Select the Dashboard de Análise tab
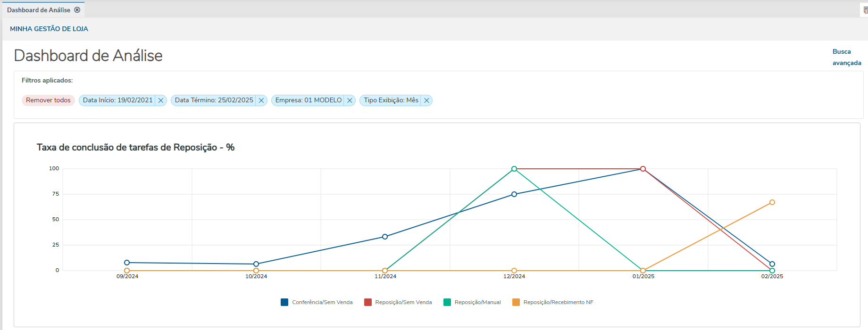The height and width of the screenshot is (330, 868). [39, 10]
